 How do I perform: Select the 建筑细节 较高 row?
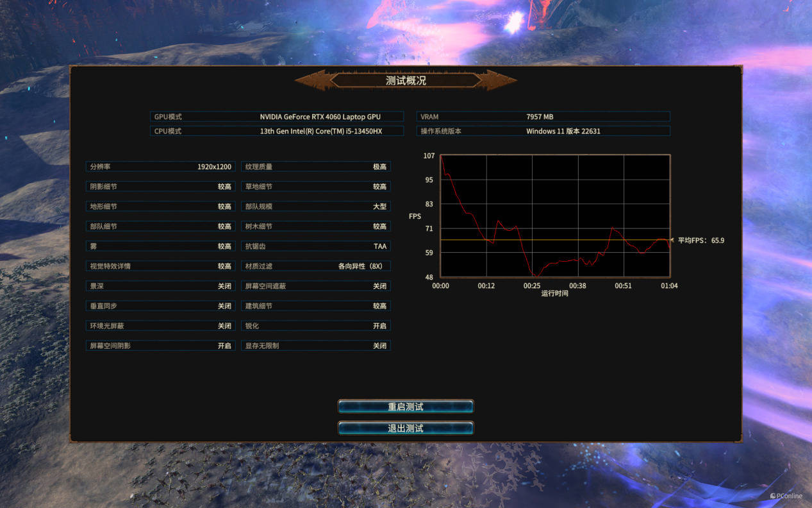[x=316, y=306]
